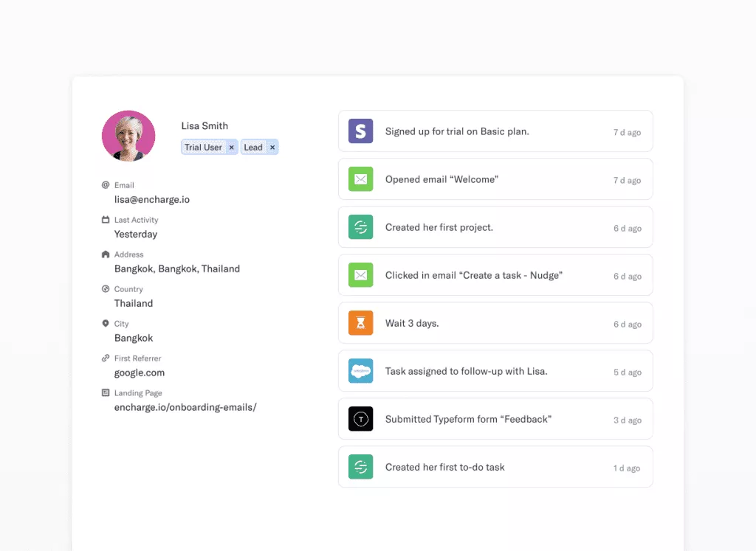Click the Segment icon for first to-do task

[360, 467]
